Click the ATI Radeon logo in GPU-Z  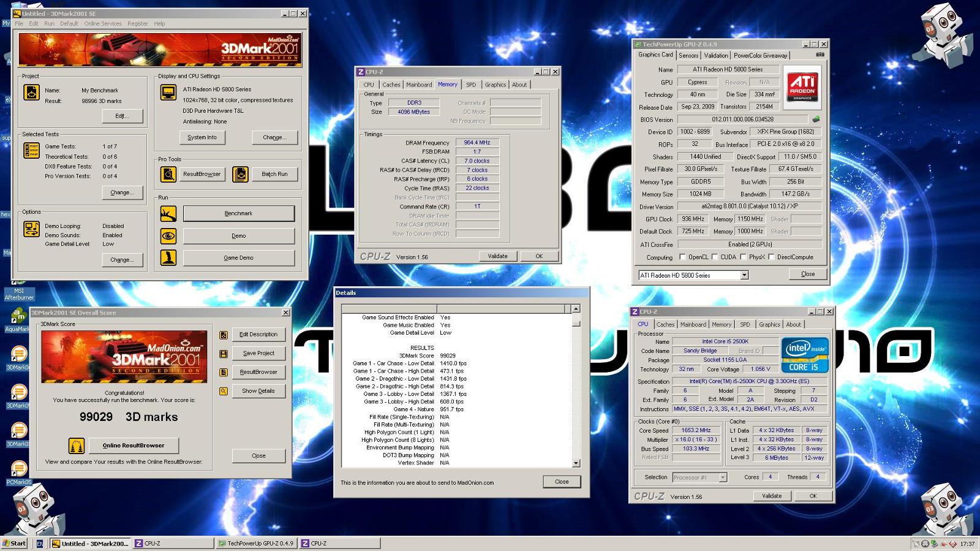click(x=802, y=87)
